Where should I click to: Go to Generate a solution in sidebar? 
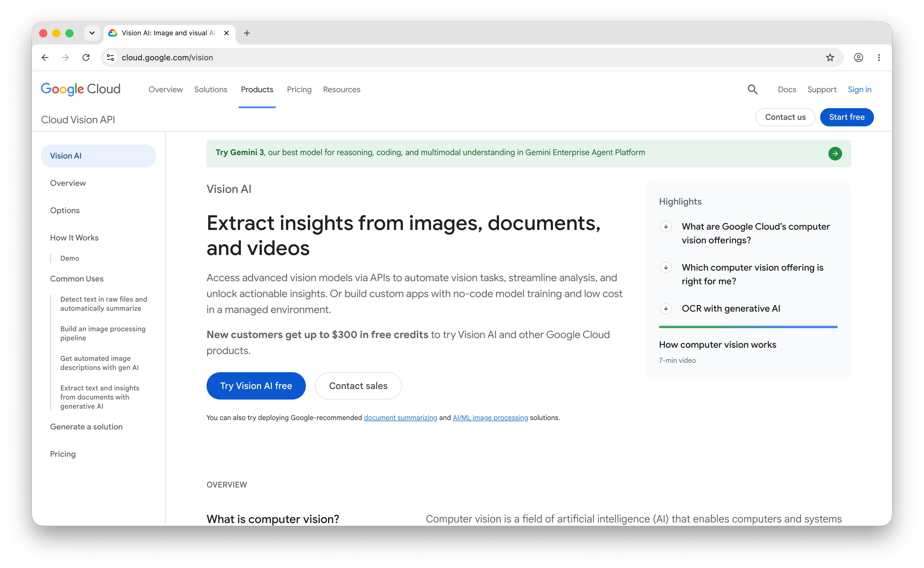pyautogui.click(x=86, y=427)
